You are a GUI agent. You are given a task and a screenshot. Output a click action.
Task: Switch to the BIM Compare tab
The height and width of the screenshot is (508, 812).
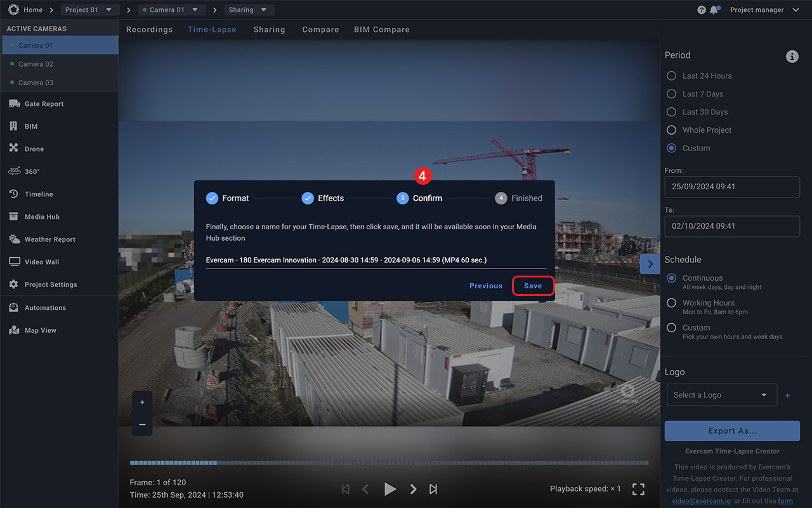381,29
